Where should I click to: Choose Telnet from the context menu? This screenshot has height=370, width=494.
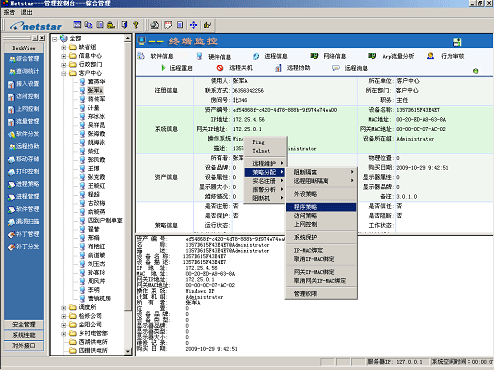coord(265,151)
